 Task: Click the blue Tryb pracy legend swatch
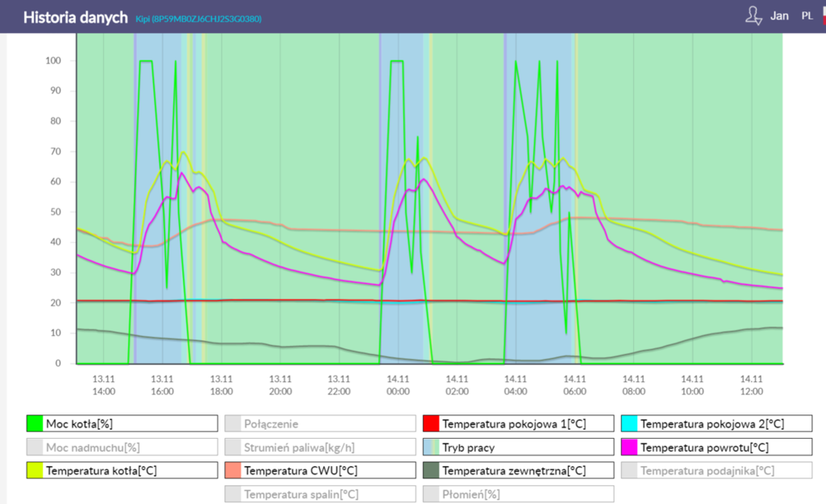point(431,447)
